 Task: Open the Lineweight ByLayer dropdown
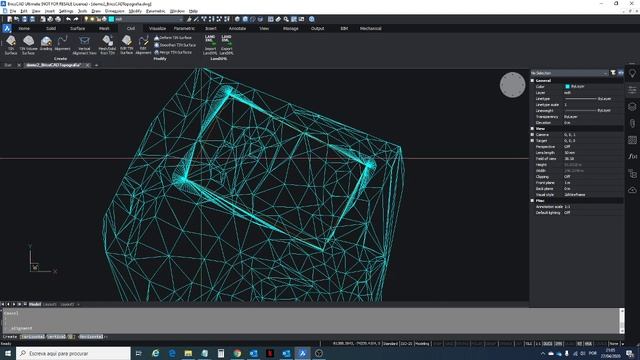coord(593,111)
